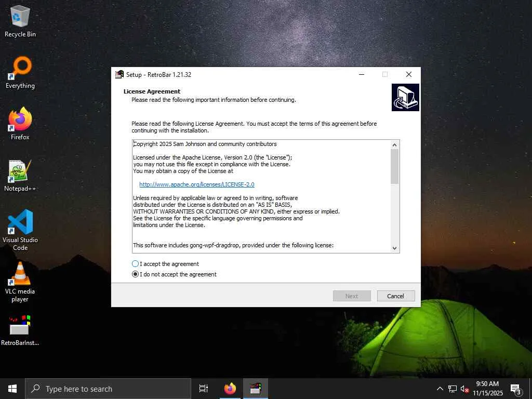Image resolution: width=532 pixels, height=399 pixels.
Task: Click the "Copyright 2025 Sam Johnson" line
Action: pyautogui.click(x=205, y=144)
